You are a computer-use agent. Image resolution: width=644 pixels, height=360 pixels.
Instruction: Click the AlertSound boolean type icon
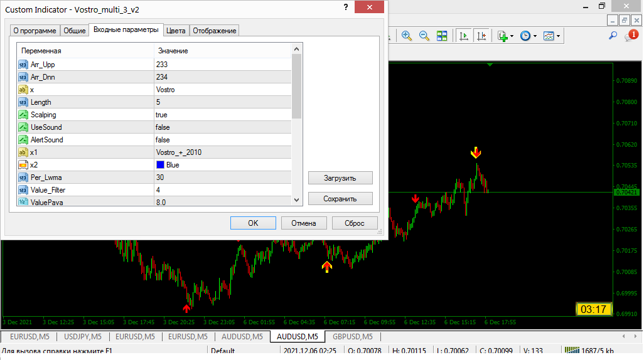point(23,140)
